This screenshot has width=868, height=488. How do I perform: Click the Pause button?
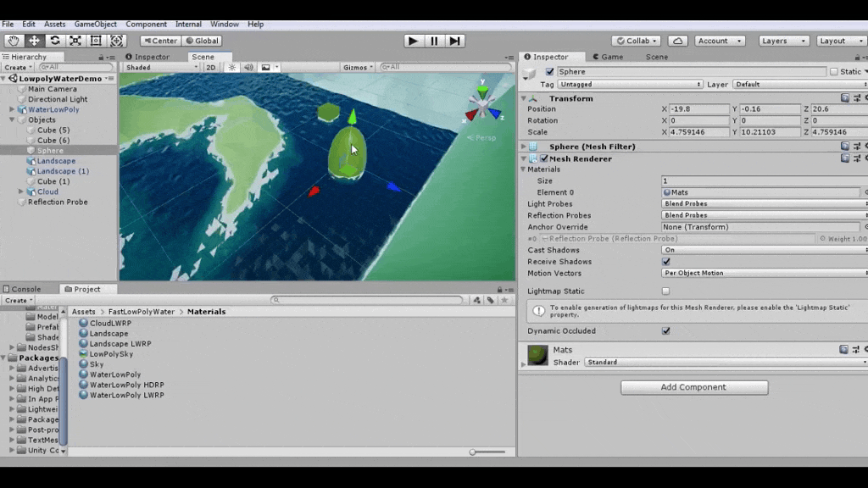tap(434, 41)
